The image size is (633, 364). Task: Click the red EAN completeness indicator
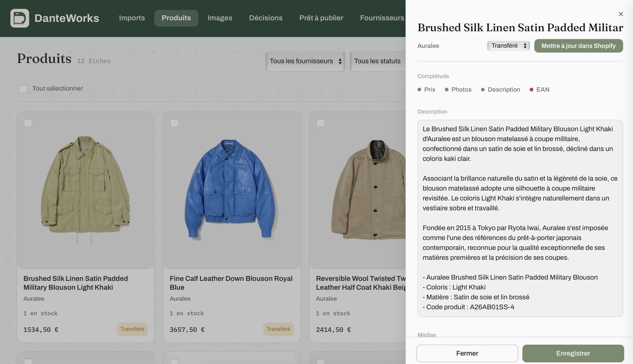540,90
